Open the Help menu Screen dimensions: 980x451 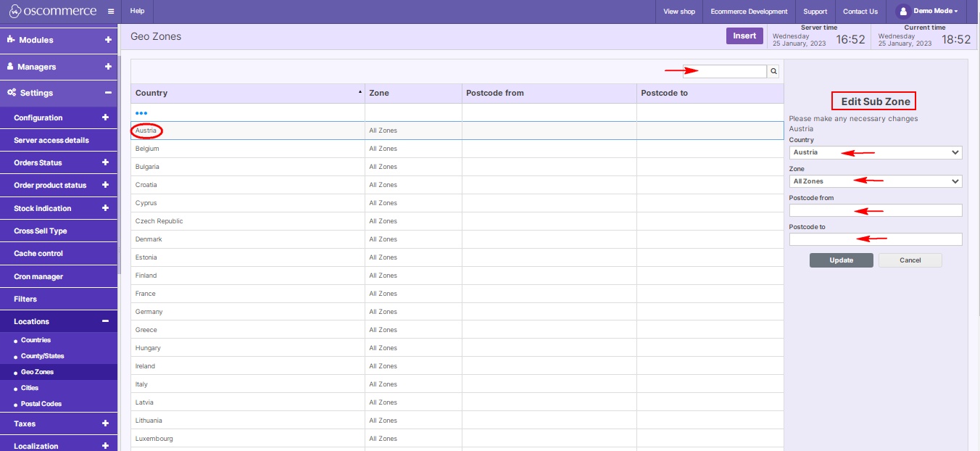[136, 11]
